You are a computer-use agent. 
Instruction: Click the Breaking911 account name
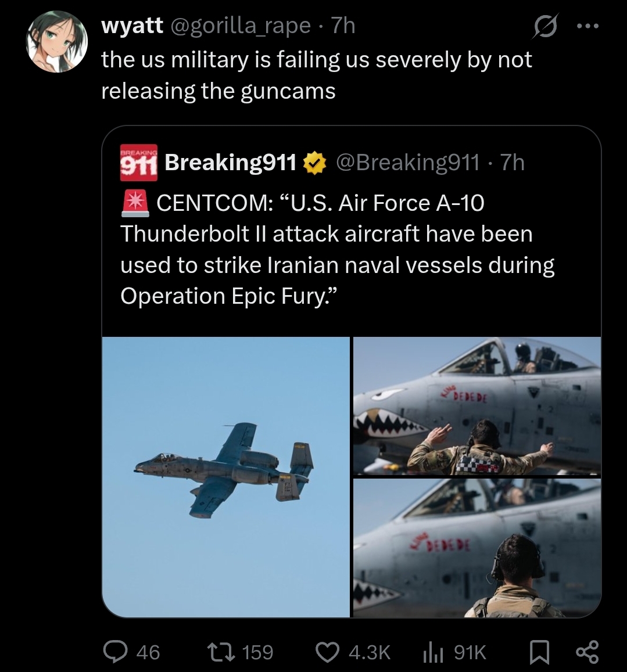pyautogui.click(x=231, y=163)
